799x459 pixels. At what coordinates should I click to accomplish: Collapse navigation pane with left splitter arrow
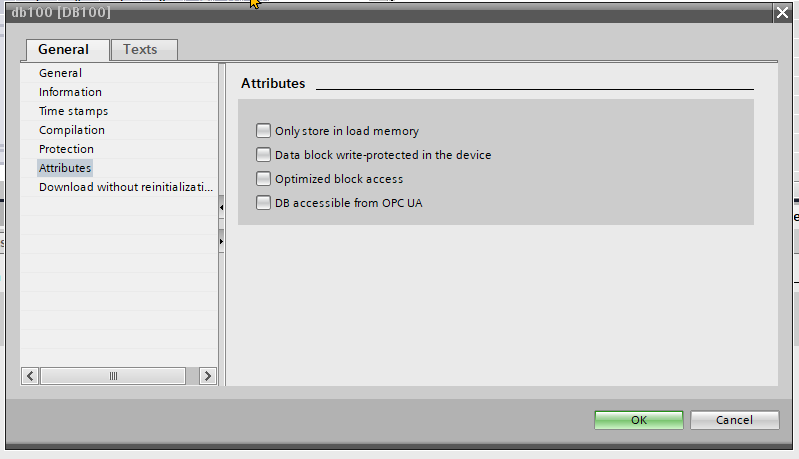(x=221, y=207)
